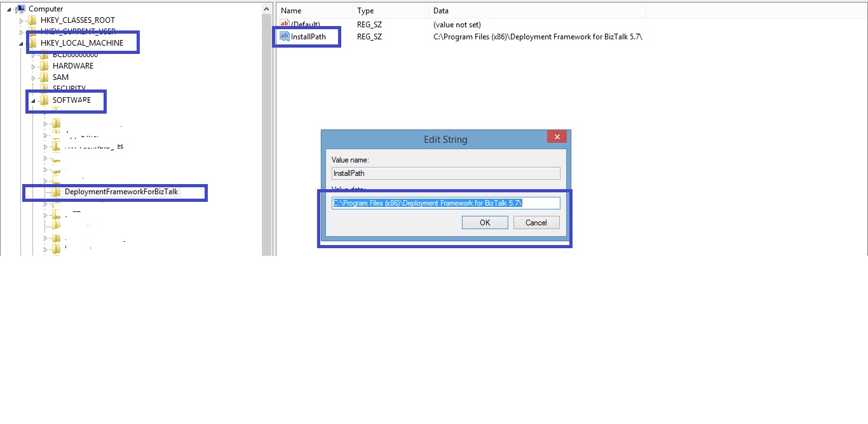The width and height of the screenshot is (868, 424).
Task: Select the HKEY_LOCAL_MACHINE label
Action: pyautogui.click(x=82, y=43)
